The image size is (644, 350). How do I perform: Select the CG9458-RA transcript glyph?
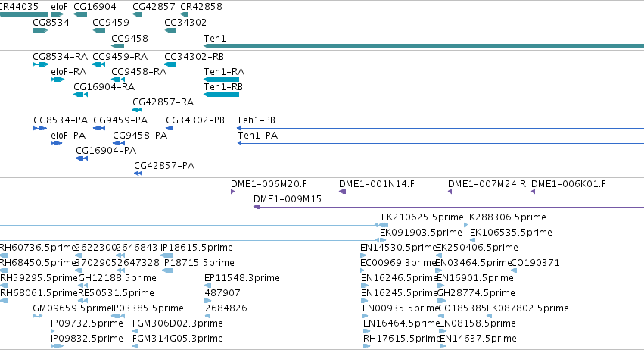[x=118, y=80]
